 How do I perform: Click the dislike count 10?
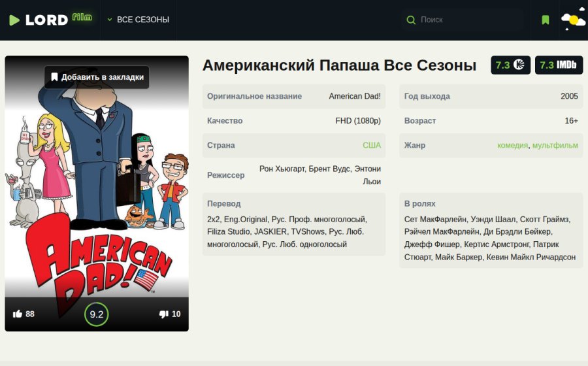click(x=176, y=314)
